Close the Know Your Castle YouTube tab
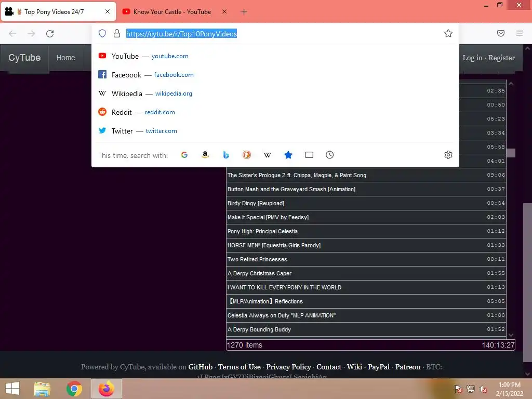This screenshot has height=399, width=532. (224, 11)
